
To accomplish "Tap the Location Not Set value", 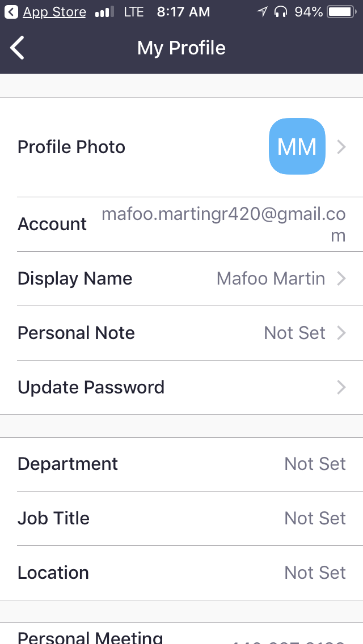I will 315,573.
